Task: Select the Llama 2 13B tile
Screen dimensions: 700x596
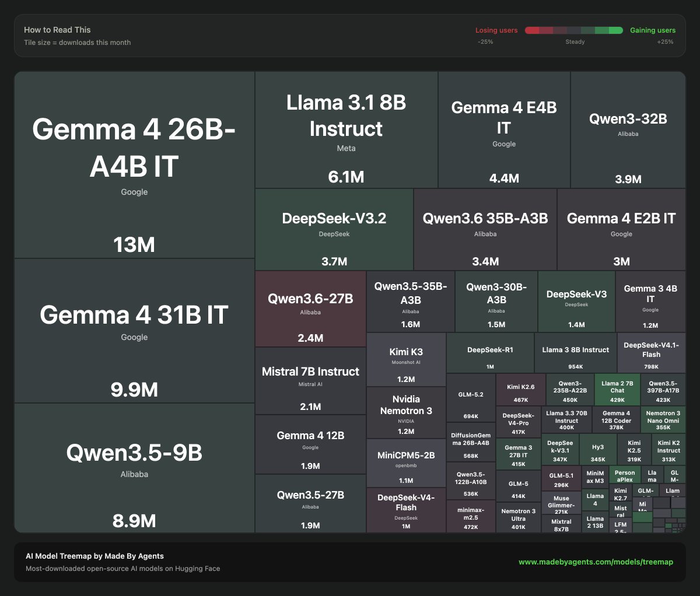Action: tap(595, 521)
